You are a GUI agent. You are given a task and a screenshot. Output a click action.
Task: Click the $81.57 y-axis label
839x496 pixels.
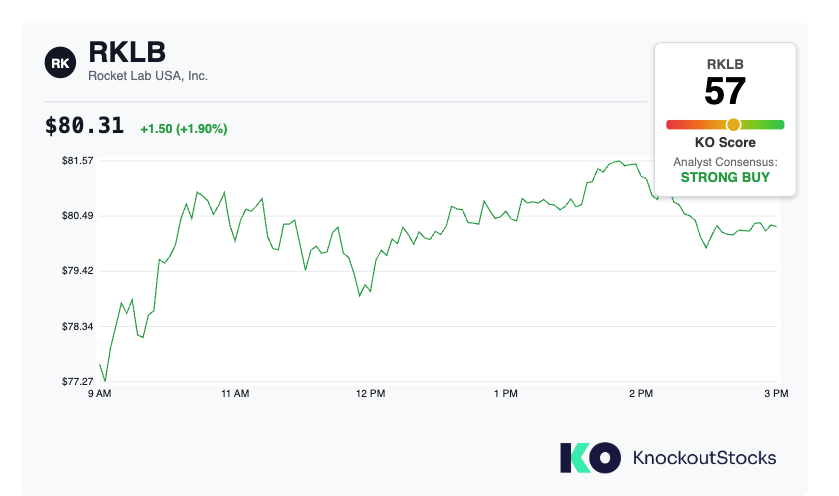78,161
